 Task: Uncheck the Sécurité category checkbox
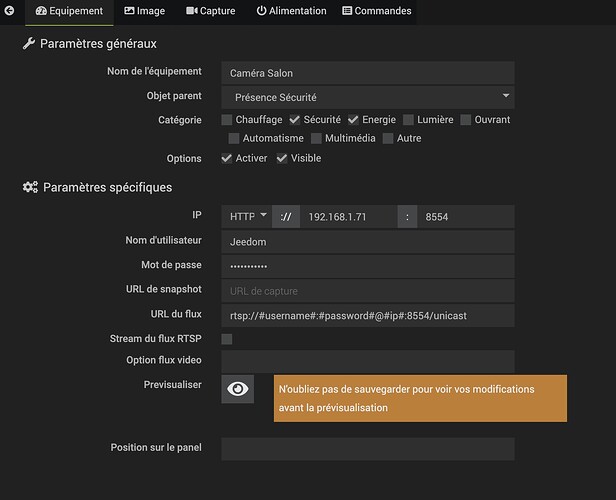coord(295,120)
